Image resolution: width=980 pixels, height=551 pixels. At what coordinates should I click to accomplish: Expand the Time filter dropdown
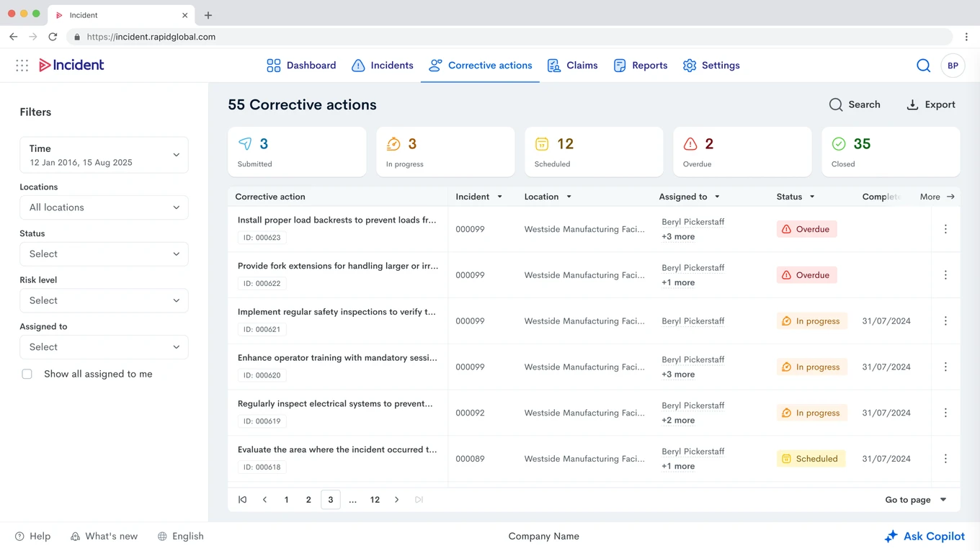pos(104,155)
